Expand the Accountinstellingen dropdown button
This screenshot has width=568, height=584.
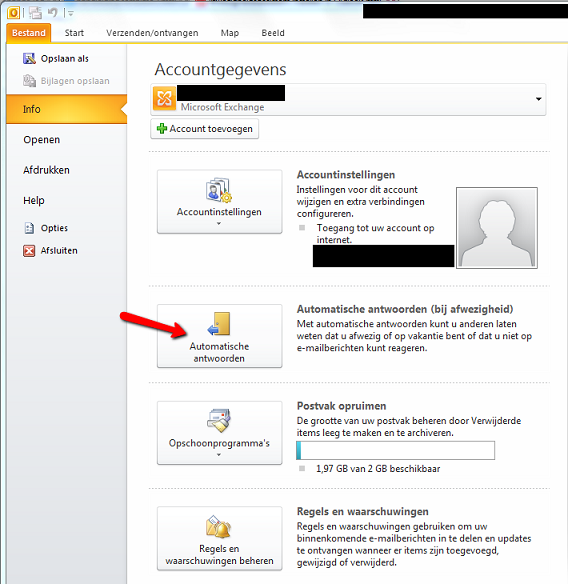coord(219,202)
